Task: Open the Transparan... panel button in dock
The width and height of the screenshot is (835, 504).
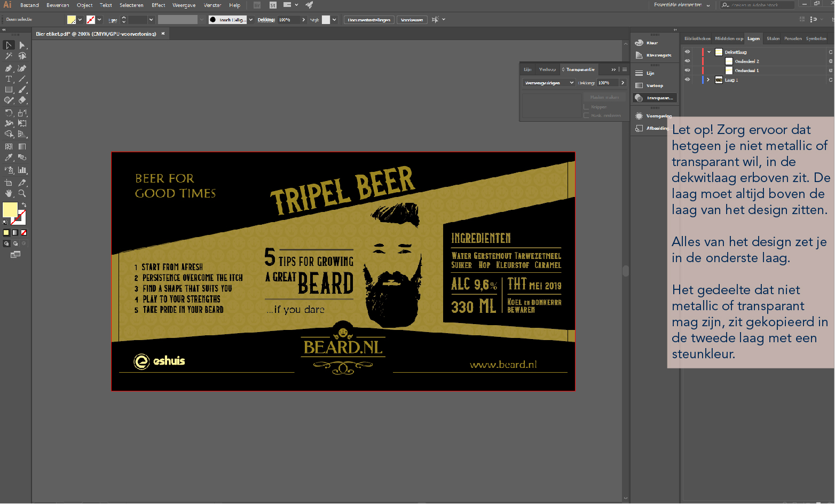Action: click(x=655, y=98)
